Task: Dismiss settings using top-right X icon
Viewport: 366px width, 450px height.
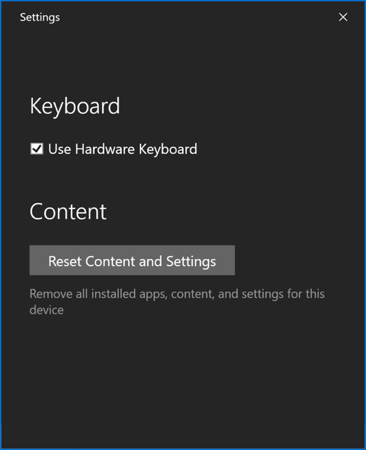Action: click(343, 17)
